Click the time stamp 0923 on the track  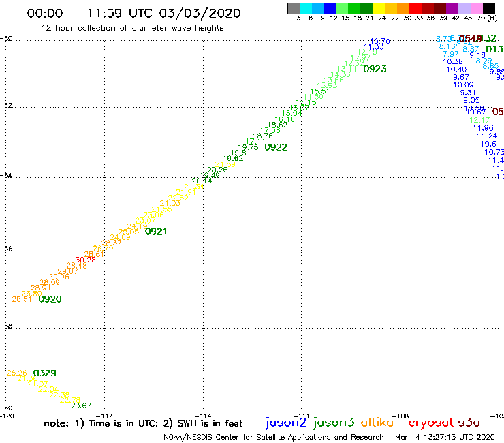375,69
